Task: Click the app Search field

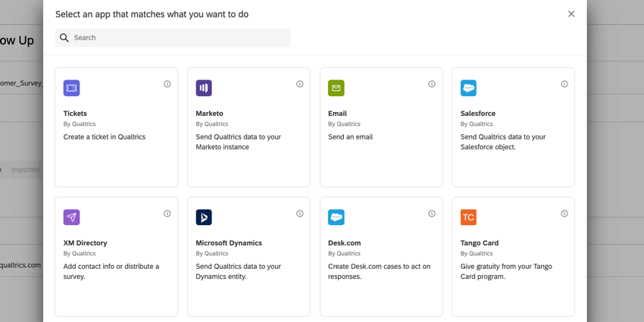Action: (x=180, y=38)
